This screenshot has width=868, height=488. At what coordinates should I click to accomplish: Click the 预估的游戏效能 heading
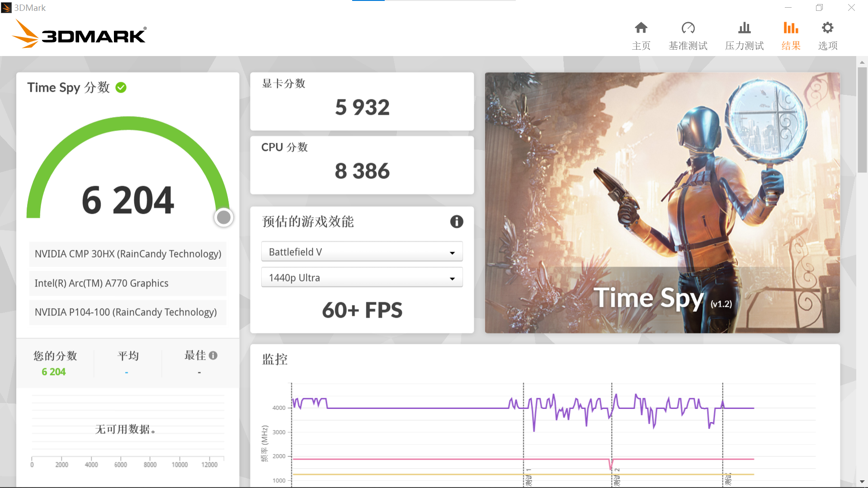pyautogui.click(x=308, y=221)
